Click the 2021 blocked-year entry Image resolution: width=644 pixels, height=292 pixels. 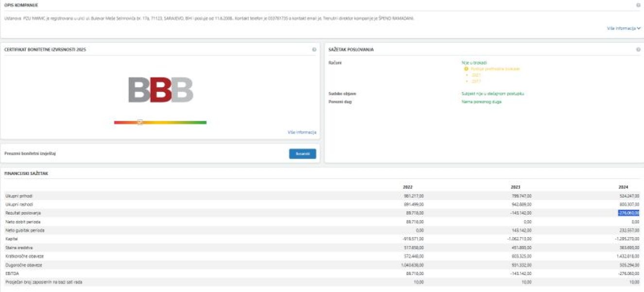pyautogui.click(x=476, y=75)
